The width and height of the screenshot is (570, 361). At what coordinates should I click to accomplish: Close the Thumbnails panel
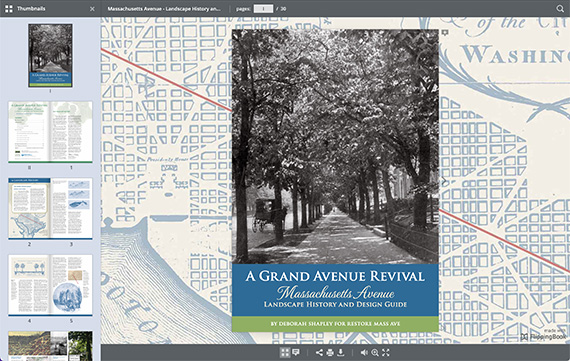pos(92,9)
